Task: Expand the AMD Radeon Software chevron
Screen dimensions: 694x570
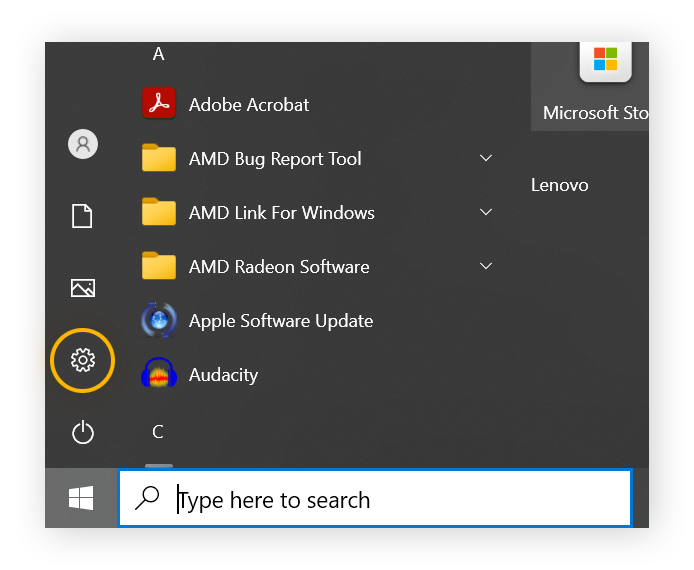Action: [x=486, y=266]
